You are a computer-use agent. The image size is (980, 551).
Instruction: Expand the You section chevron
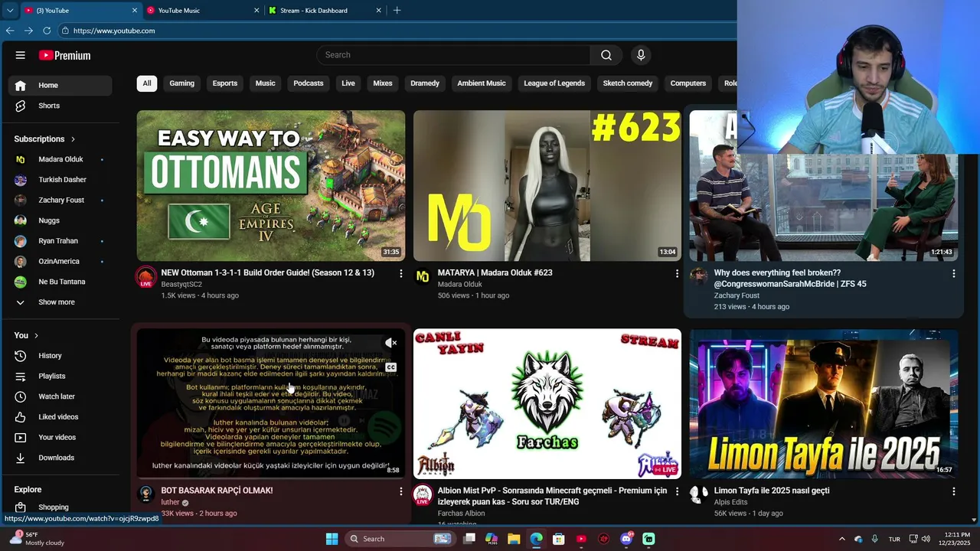[x=36, y=336]
